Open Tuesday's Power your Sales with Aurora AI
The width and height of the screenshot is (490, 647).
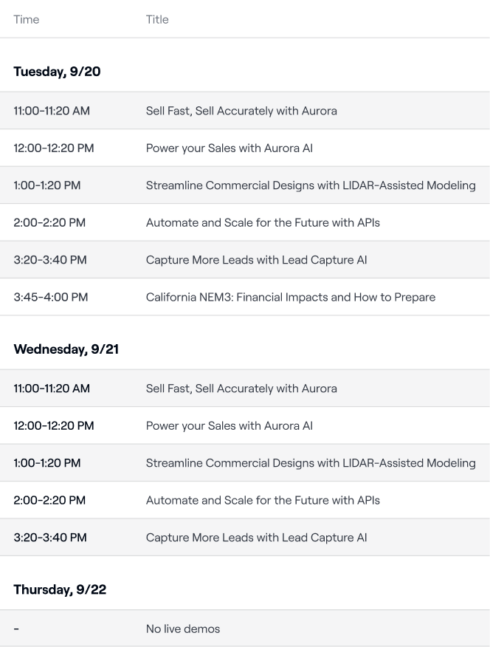[x=229, y=148]
